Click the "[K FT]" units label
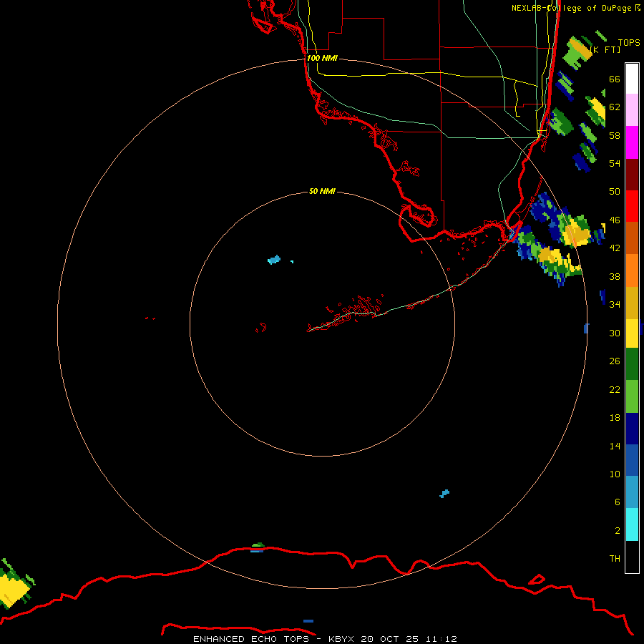Screen dimensions: 644x644 tap(605, 49)
